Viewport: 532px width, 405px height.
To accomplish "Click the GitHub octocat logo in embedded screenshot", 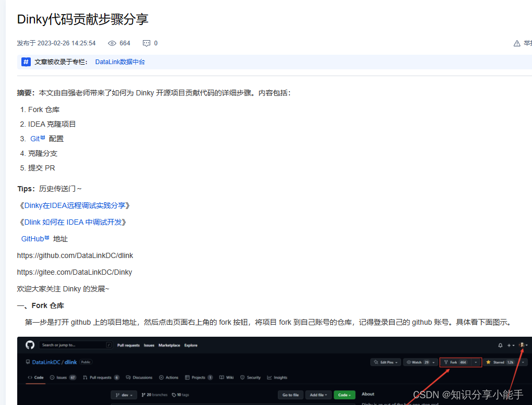I will (x=30, y=345).
